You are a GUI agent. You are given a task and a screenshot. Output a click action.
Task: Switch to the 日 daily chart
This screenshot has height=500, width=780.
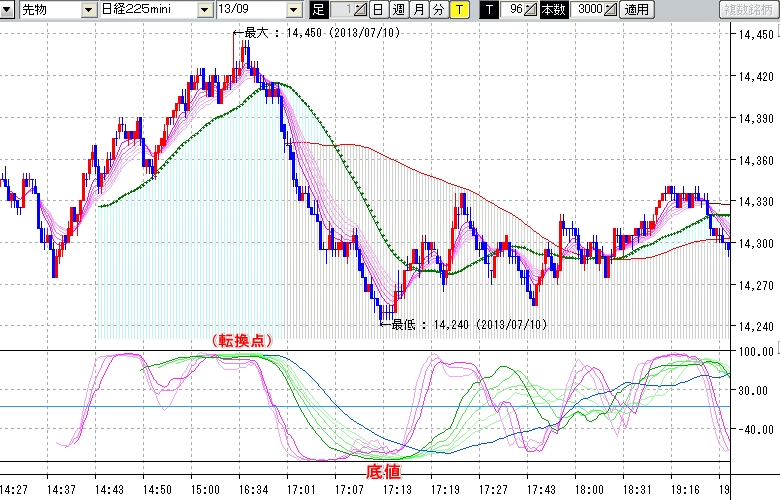point(378,10)
